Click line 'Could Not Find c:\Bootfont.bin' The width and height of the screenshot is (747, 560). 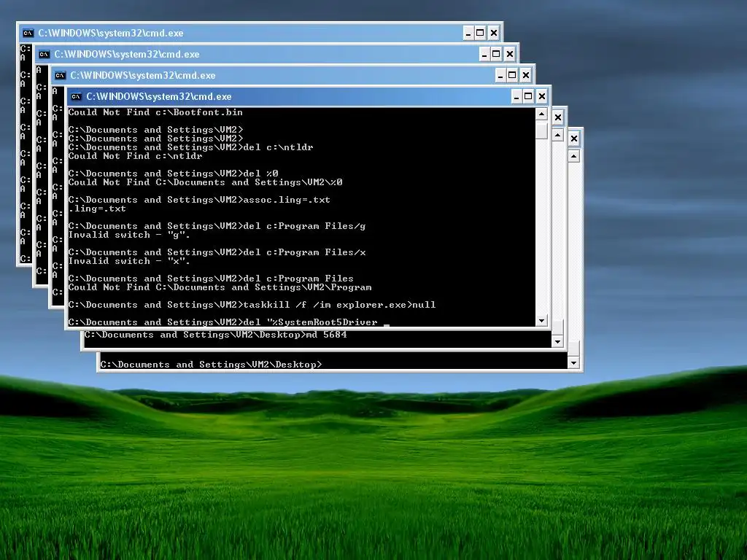[156, 112]
